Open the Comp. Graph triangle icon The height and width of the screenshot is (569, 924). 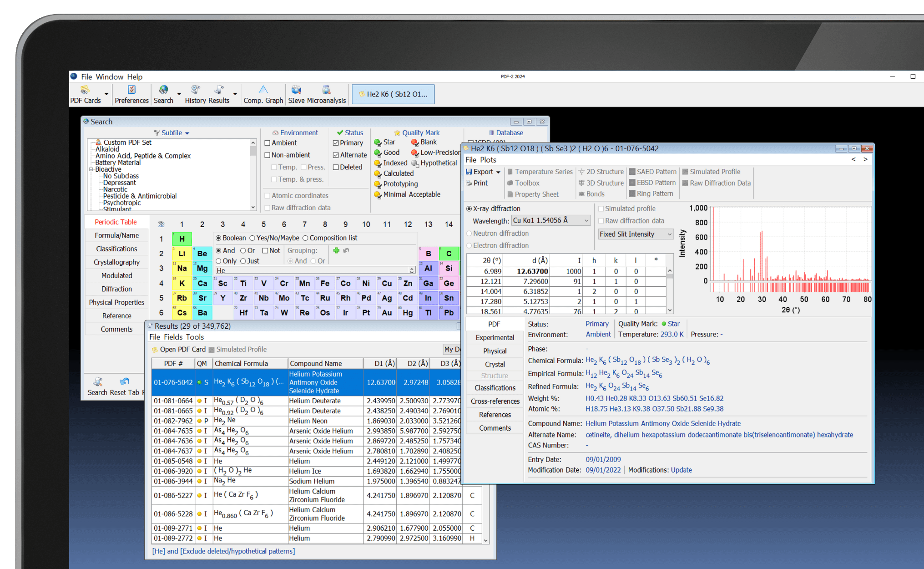pyautogui.click(x=263, y=90)
